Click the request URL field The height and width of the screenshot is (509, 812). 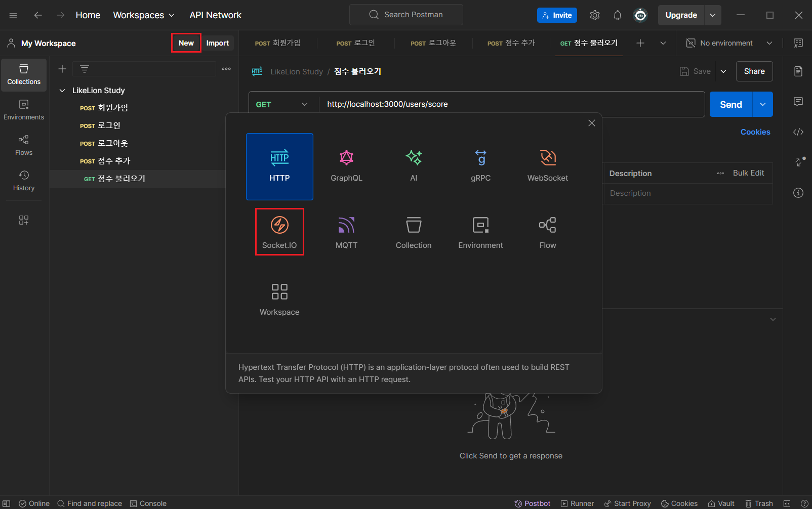click(x=511, y=104)
